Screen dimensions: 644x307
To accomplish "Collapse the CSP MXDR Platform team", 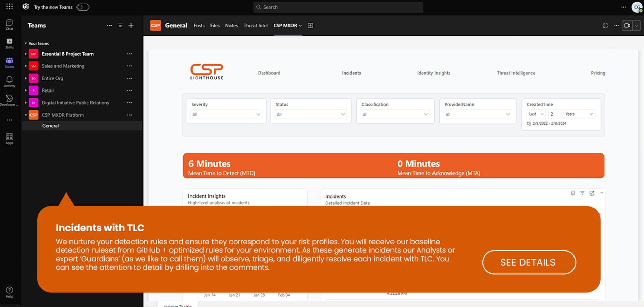I will point(26,115).
